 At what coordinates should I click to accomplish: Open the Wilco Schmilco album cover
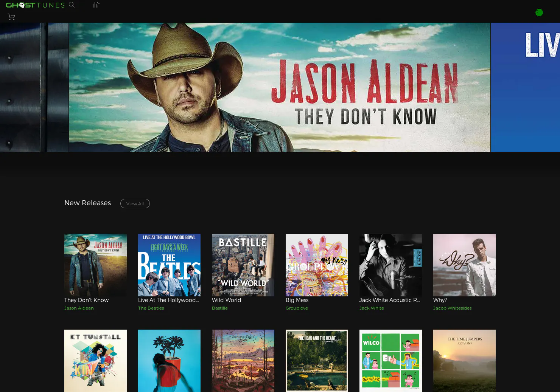390,361
